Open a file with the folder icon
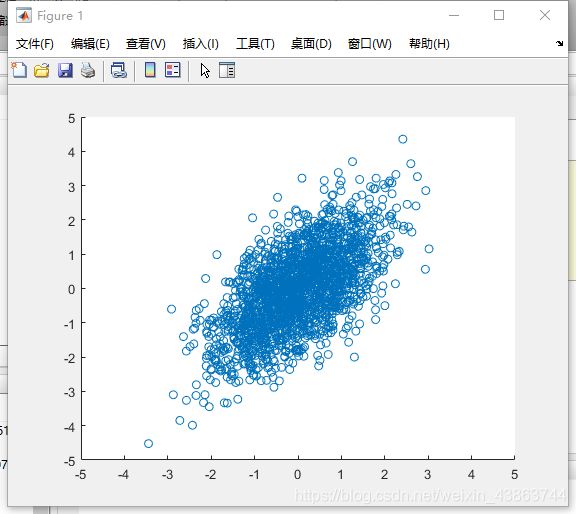Viewport: 576px width, 514px height. 42,70
